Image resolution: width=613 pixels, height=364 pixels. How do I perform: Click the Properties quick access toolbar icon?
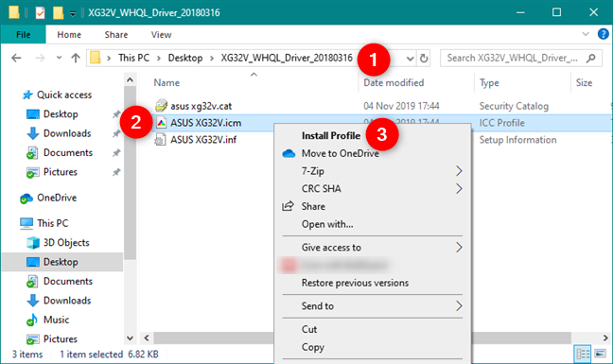click(40, 13)
